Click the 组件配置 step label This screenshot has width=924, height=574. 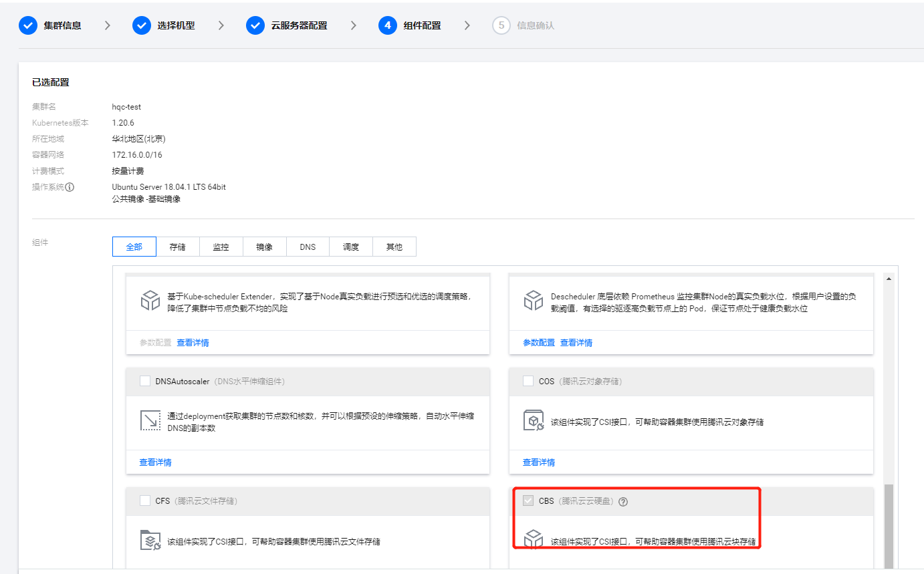(x=423, y=25)
